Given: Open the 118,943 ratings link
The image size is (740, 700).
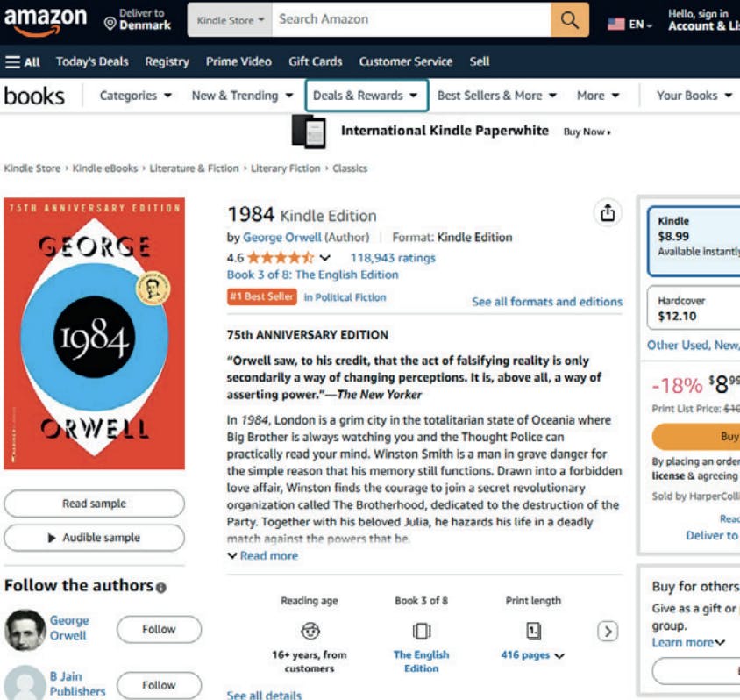Looking at the screenshot, I should point(392,258).
